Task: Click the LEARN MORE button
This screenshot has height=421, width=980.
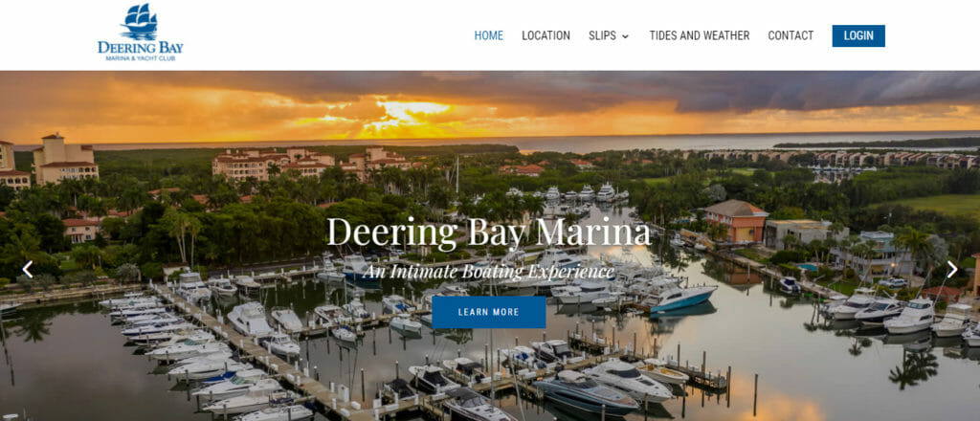Action: click(x=489, y=312)
